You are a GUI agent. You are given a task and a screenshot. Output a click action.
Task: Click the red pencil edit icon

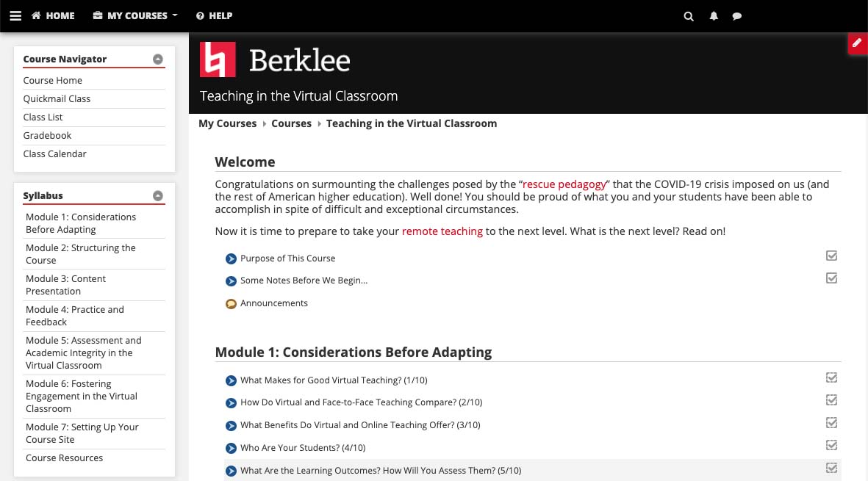click(857, 43)
